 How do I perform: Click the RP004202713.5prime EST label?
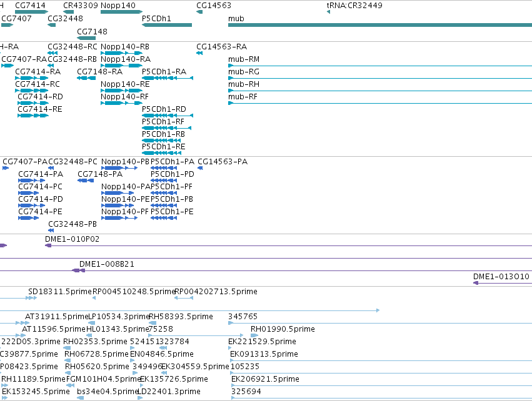tap(216, 292)
